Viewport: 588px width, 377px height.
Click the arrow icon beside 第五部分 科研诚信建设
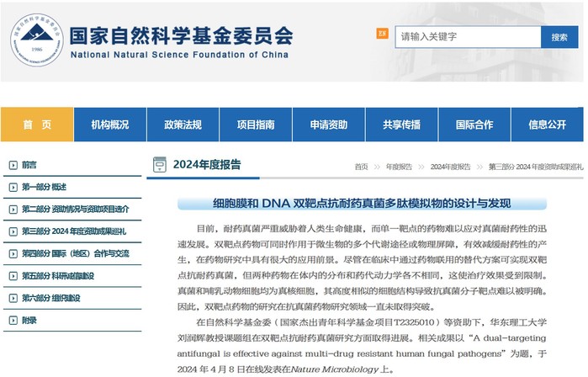12,276
